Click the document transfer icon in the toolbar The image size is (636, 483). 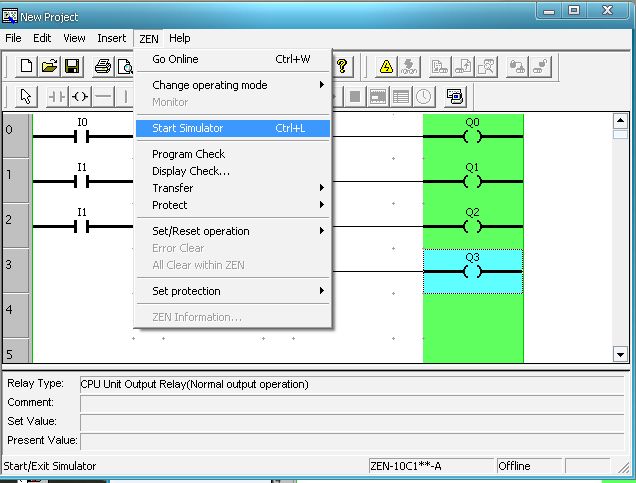click(x=440, y=66)
